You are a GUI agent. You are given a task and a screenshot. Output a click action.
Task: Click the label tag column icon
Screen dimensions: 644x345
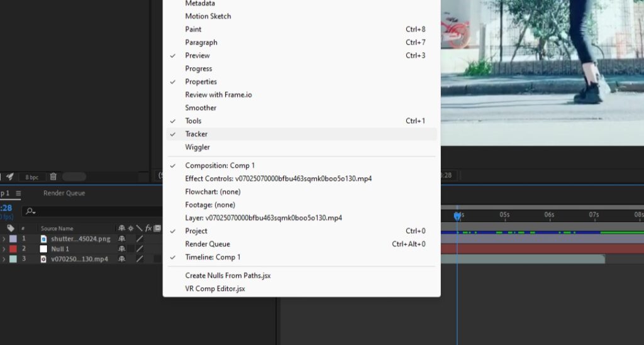(11, 228)
